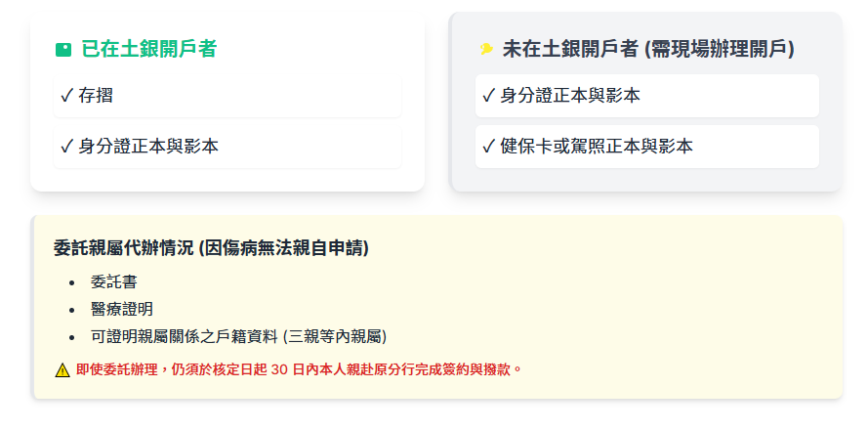This screenshot has height=430, width=868.
Task: Click the bullet dot before 醫療證明
Action: tap(71, 309)
